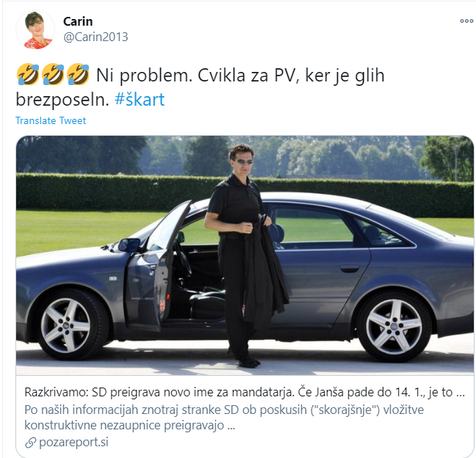Open the pozareport.si source domain

click(73, 443)
